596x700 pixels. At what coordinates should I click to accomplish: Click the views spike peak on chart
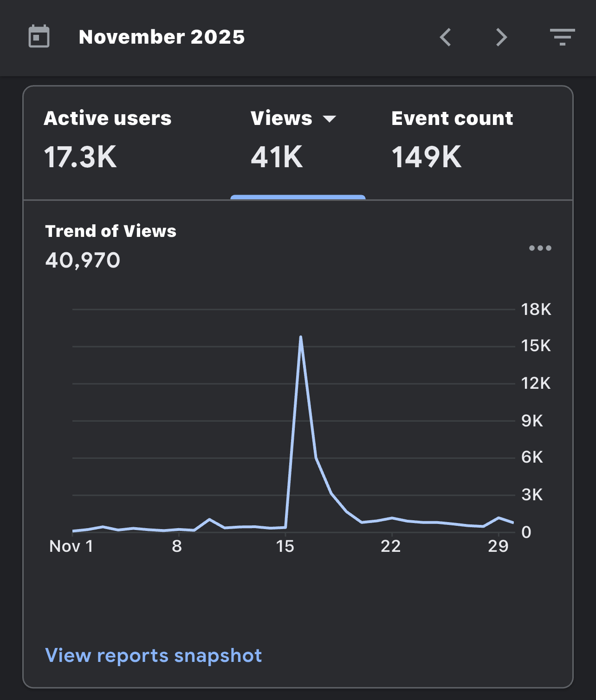point(301,337)
